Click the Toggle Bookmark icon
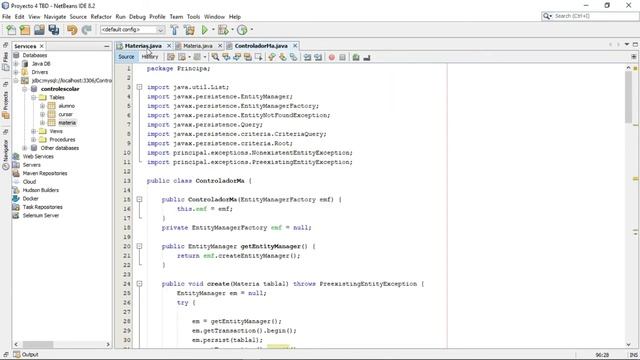The image size is (640, 360). (293, 58)
